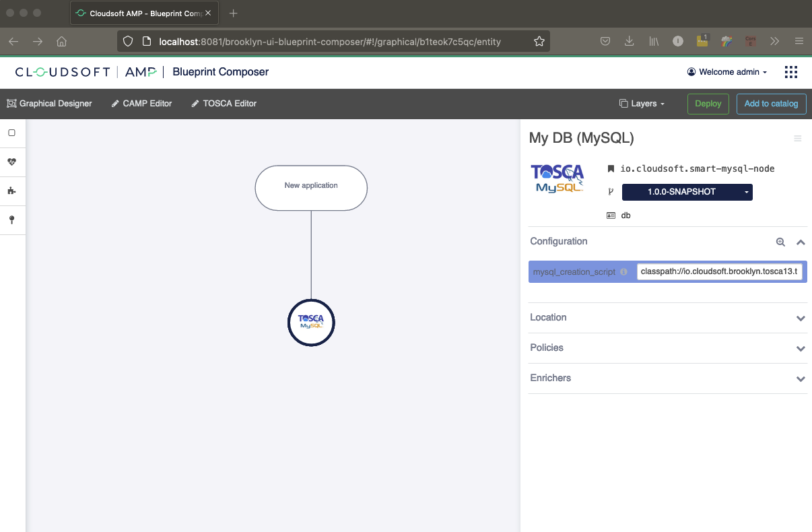Switch to the Graphical Designer tab
Image resolution: width=812 pixels, height=532 pixels.
click(x=49, y=104)
